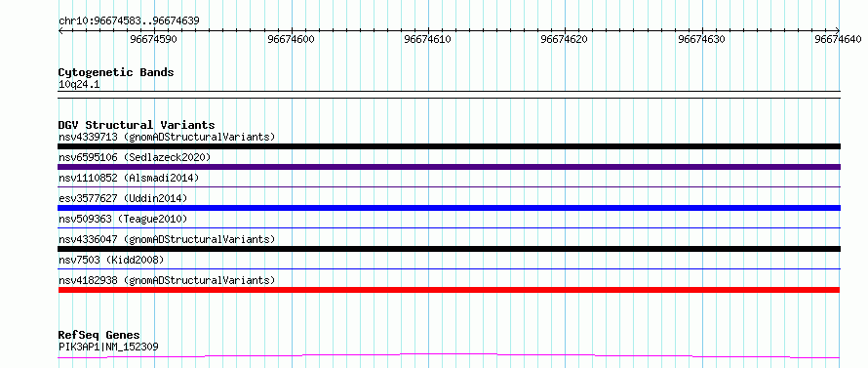Click the 96674630 ruler position
868x368 pixels.
(x=702, y=39)
